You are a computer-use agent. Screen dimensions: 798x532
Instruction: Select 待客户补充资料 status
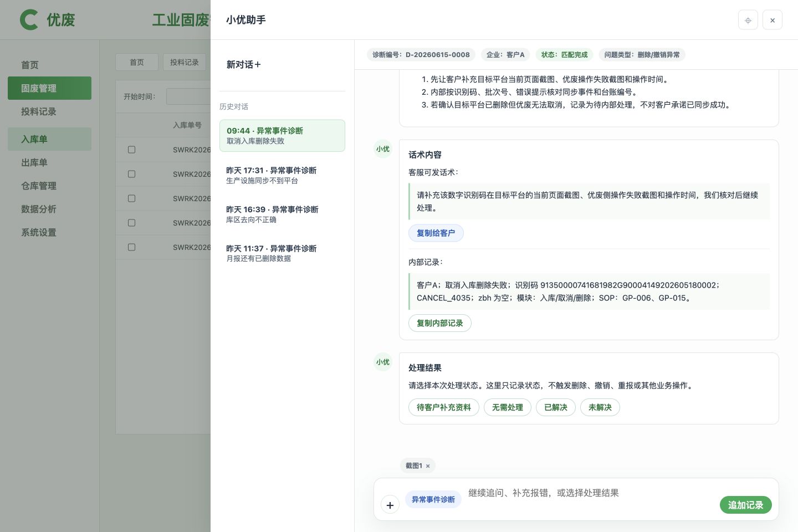point(444,407)
